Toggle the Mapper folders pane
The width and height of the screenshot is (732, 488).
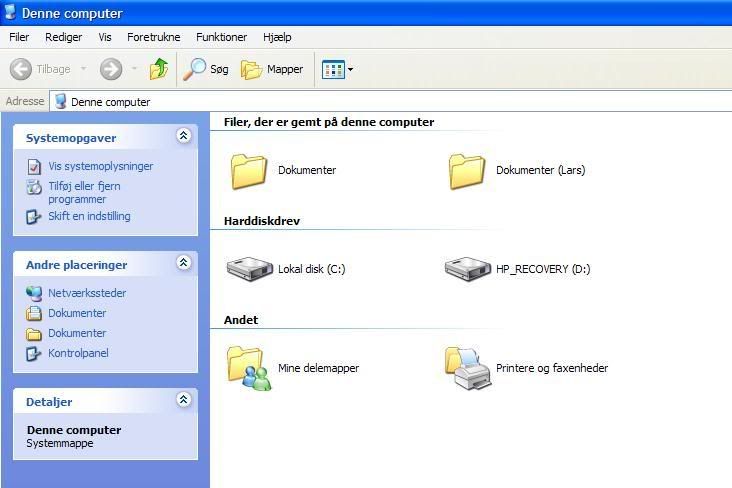[272, 70]
